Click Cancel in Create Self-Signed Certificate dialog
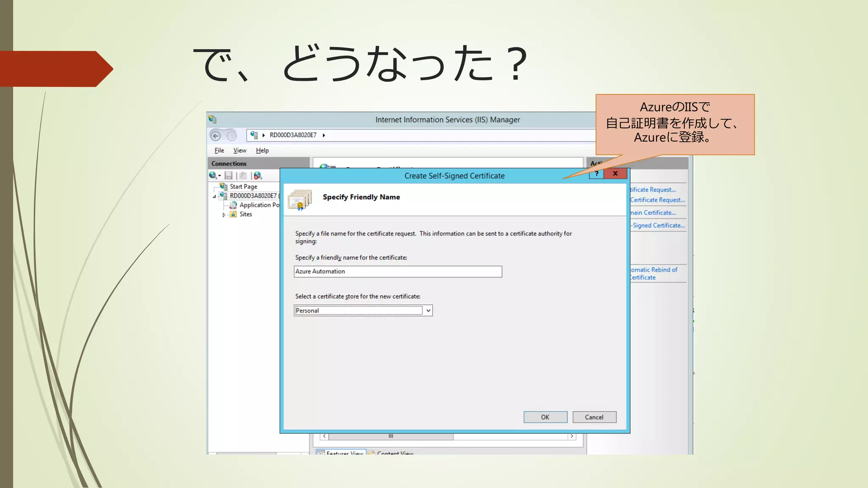The height and width of the screenshot is (488, 868). coord(594,417)
